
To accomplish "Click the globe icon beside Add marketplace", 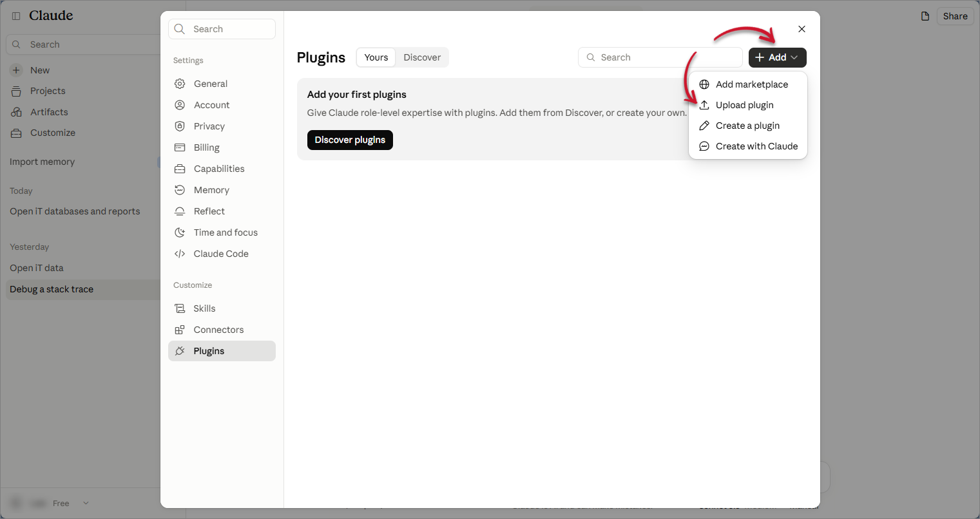I will [704, 84].
